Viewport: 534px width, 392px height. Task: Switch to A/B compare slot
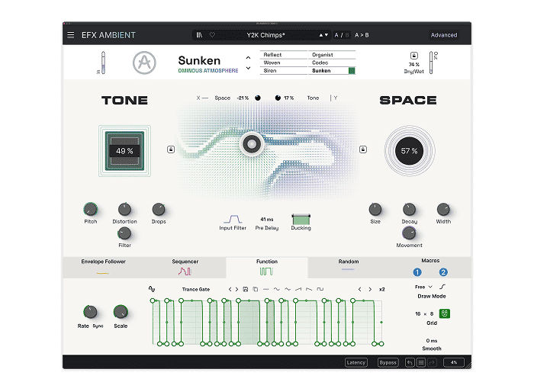(x=342, y=35)
